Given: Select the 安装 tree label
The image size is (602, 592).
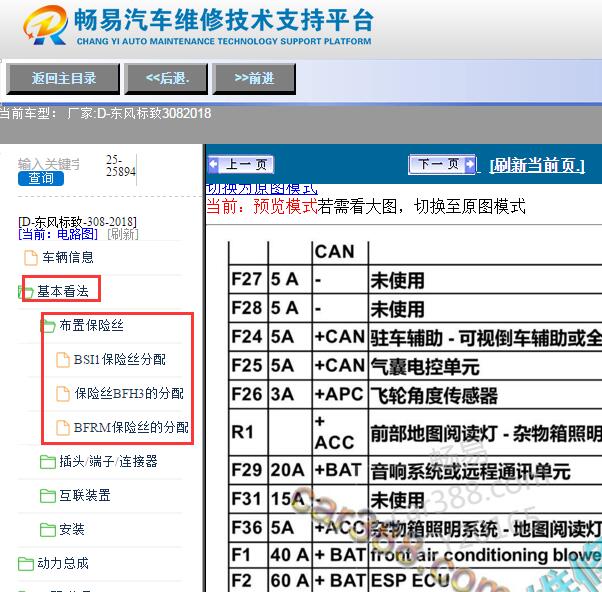Looking at the screenshot, I should tap(72, 529).
